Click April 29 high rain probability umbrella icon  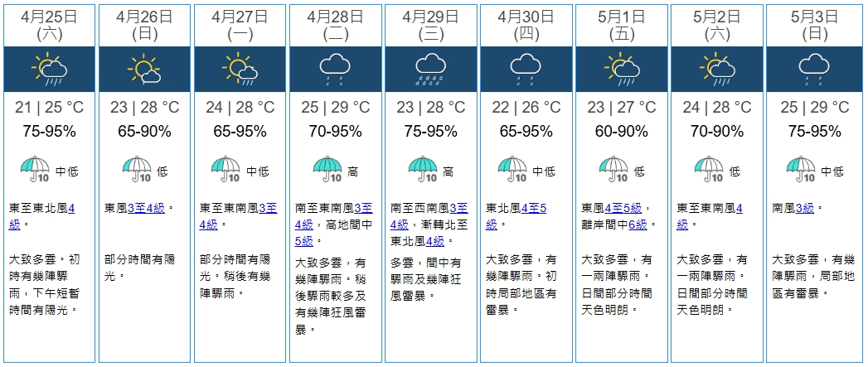424,171
